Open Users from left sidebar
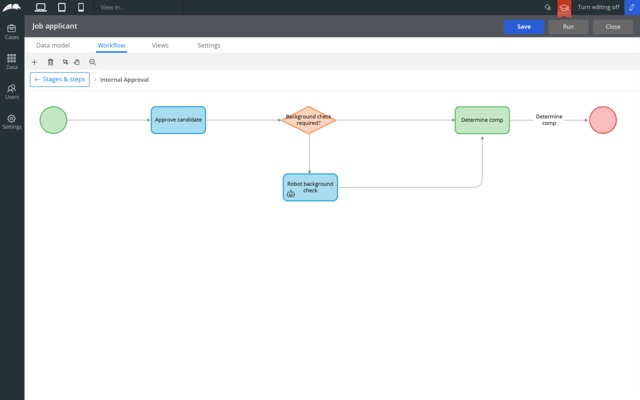640x400 pixels. (x=12, y=91)
